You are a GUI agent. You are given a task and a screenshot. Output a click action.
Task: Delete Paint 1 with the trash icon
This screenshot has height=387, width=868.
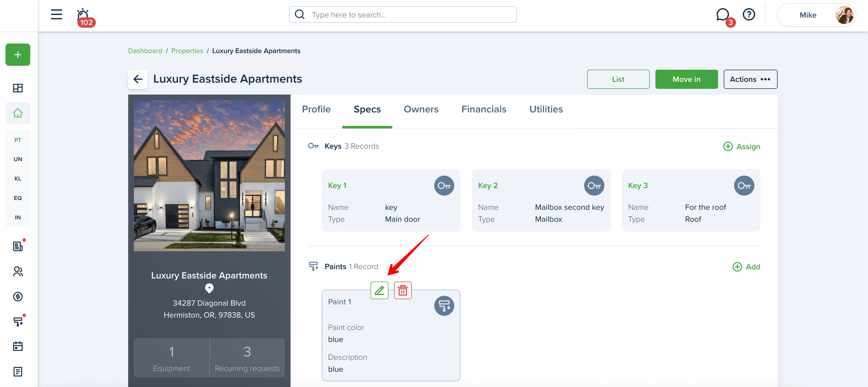click(403, 290)
